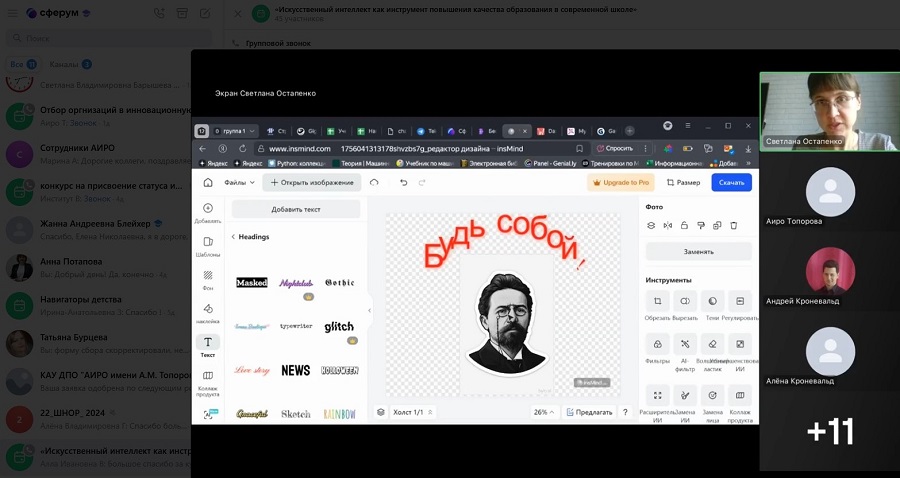The width and height of the screenshot is (900, 478).
Task: Open Добавлять in the left sidebar
Action: pos(208,213)
